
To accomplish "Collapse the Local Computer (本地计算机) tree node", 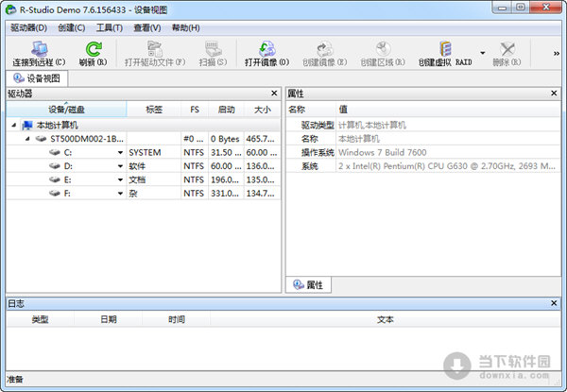I will 14,125.
